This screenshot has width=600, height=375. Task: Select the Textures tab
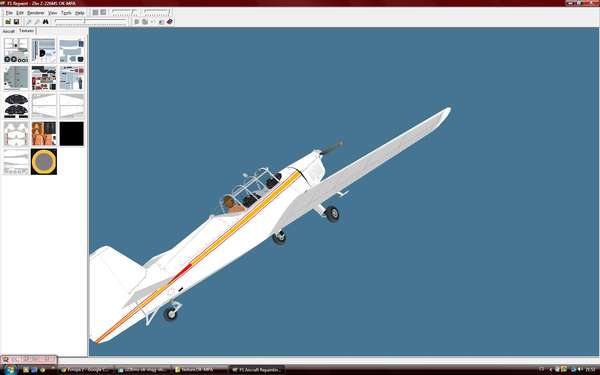tap(26, 31)
